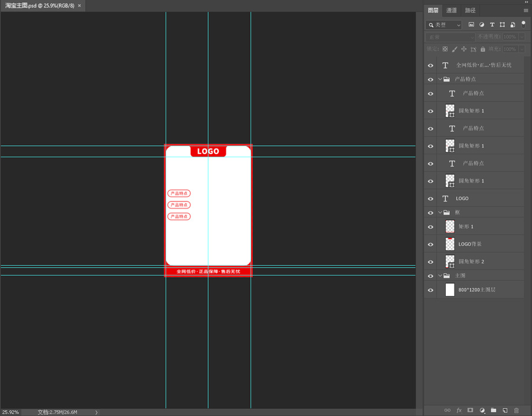Screen dimensions: 532x416
Task: Toggle the layer filtering on/off switch
Action: [x=524, y=24]
